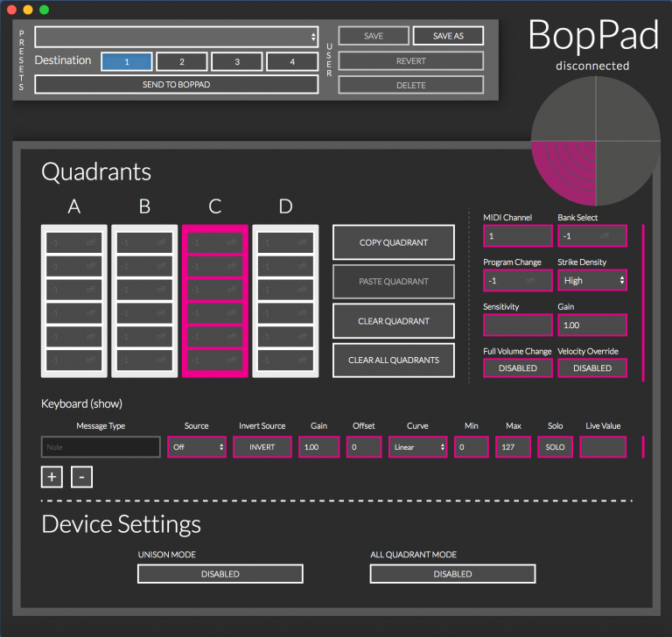The width and height of the screenshot is (672, 637).
Task: Click the quadrant Gain field showing 1.00
Action: (x=592, y=325)
